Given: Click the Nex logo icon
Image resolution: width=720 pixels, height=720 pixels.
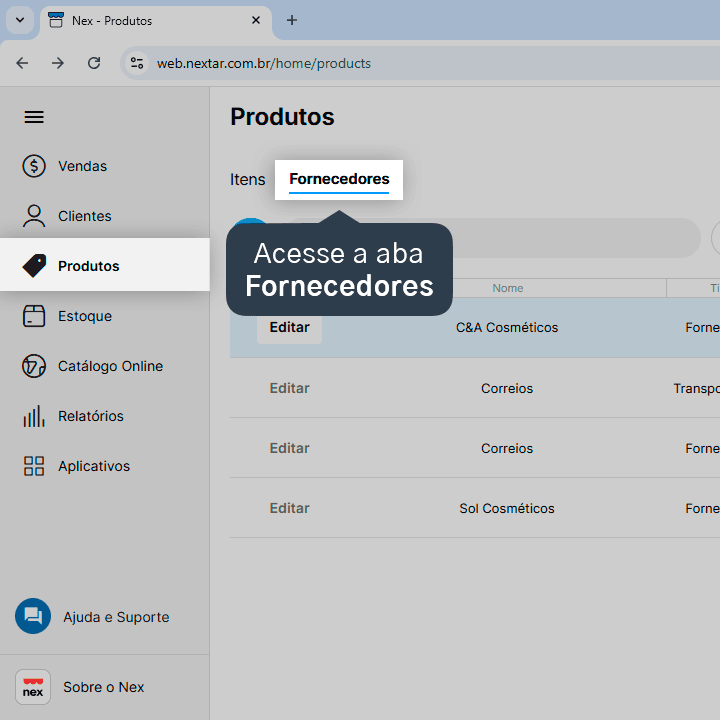Looking at the screenshot, I should [x=33, y=687].
